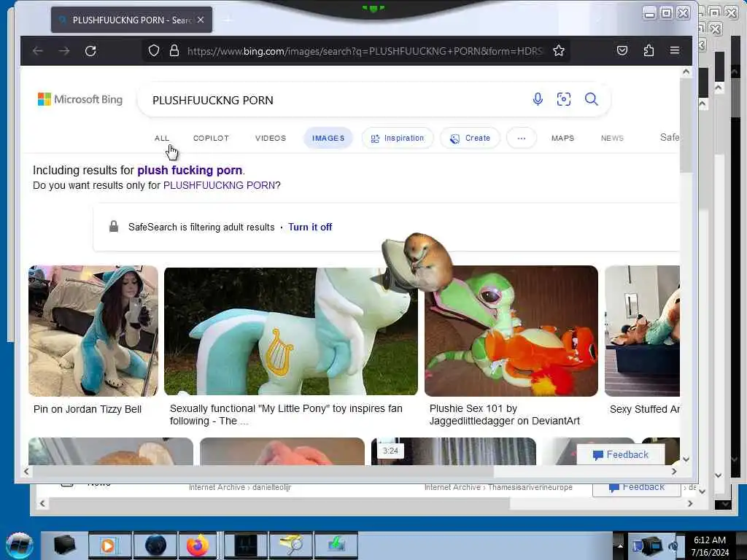Reload the current page
This screenshot has height=560, width=747.
[x=90, y=50]
